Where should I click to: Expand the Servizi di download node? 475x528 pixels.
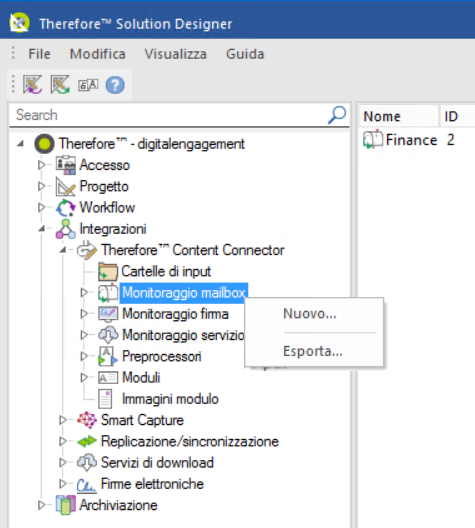pyautogui.click(x=63, y=462)
